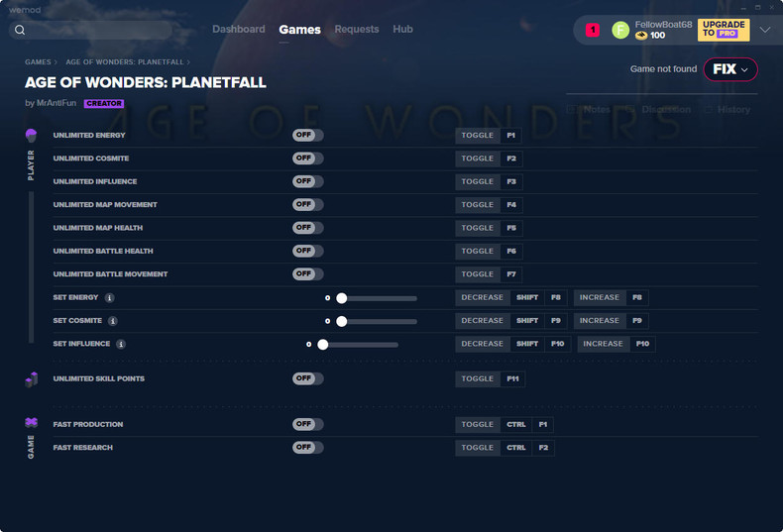Expand the account dropdown chevron

tap(764, 30)
